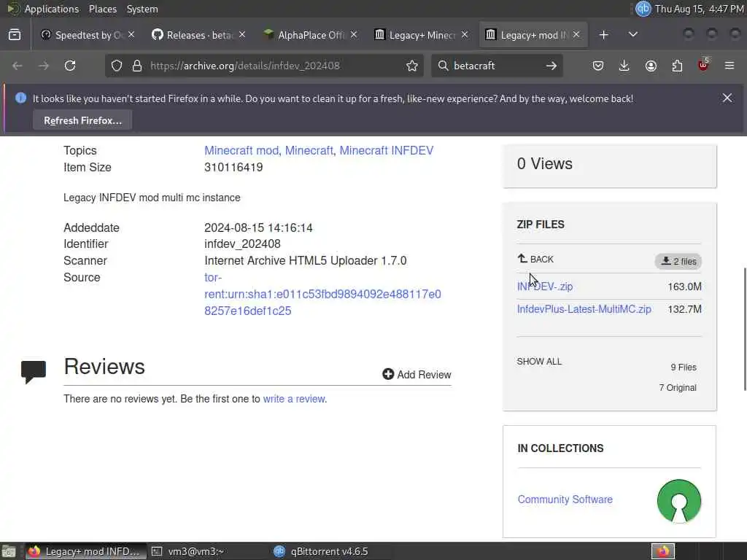The height and width of the screenshot is (560, 747).
Task: Click Firefox icon in bottom-right workspace switcher
Action: point(662,551)
